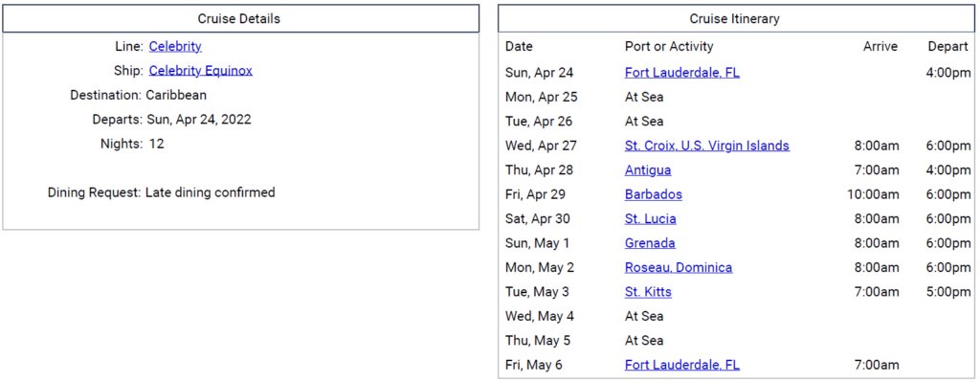Open the St. Lucia port link
The width and height of the screenshot is (980, 383).
pos(650,219)
